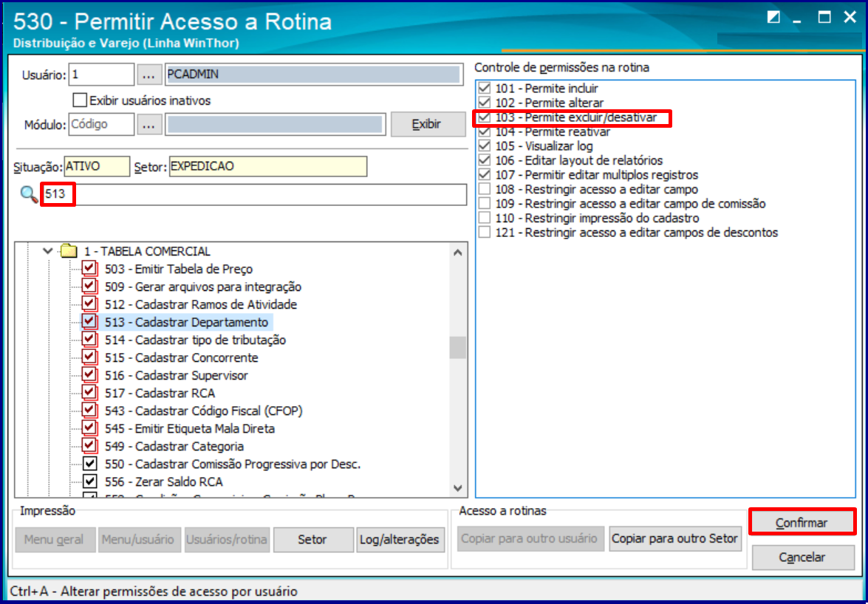
Task: Click the routine tree scrollbar thumb
Action: point(457,348)
